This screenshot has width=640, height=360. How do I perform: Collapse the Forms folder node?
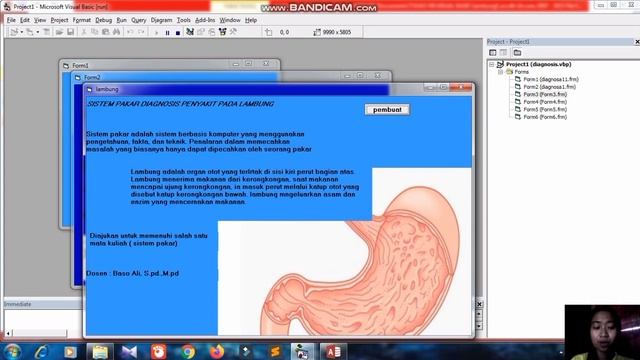click(500, 72)
